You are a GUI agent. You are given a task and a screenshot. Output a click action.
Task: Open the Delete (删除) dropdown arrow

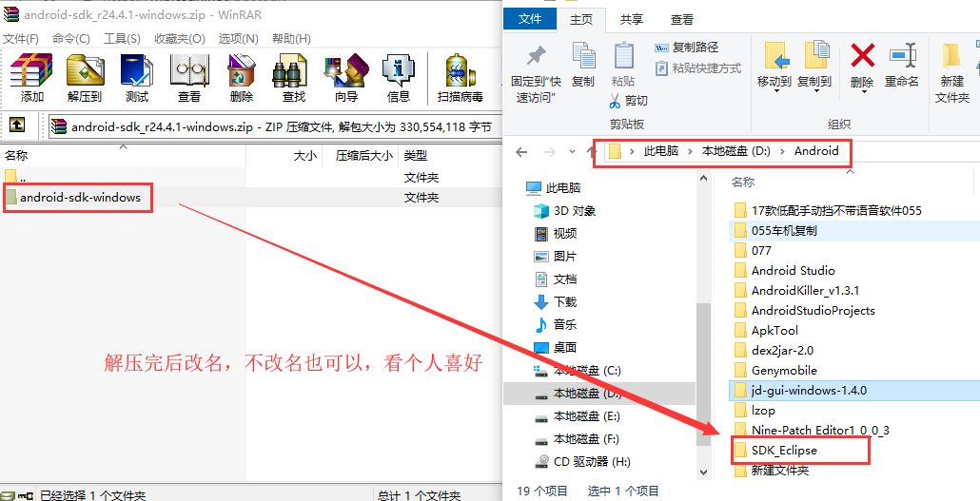[863, 92]
